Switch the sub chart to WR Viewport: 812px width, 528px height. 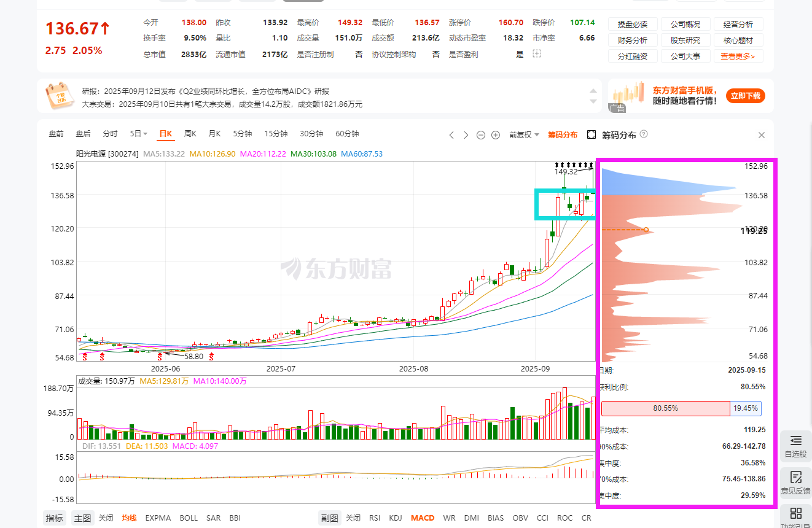coord(450,518)
